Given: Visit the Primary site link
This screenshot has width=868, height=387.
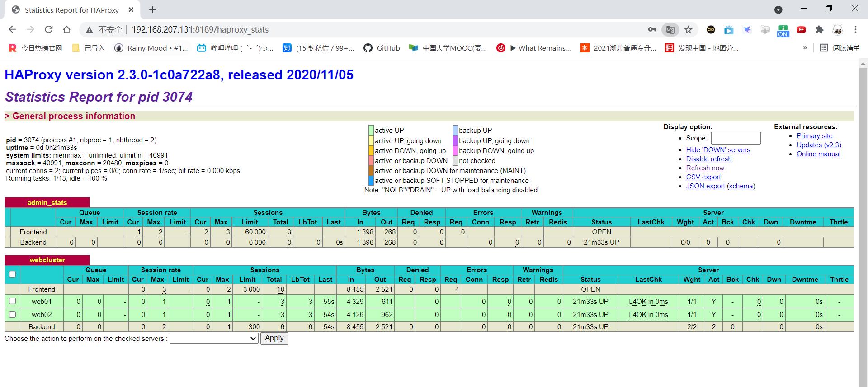Looking at the screenshot, I should tap(814, 136).
